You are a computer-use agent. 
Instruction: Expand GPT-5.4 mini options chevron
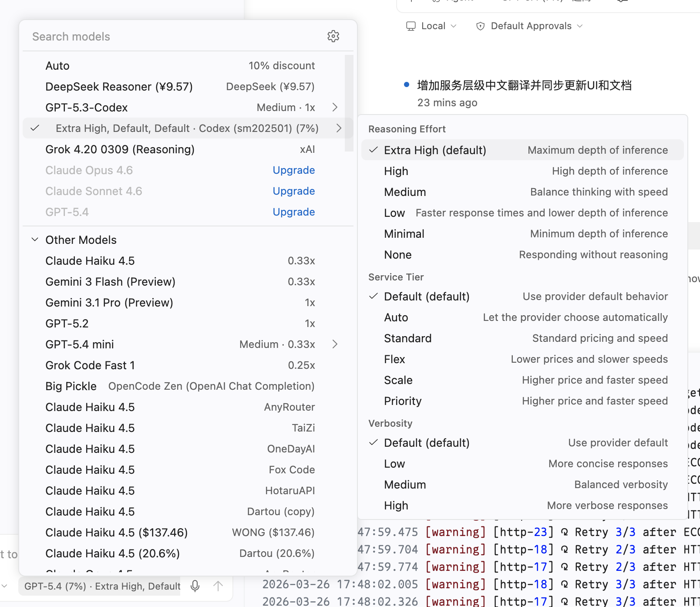click(x=335, y=344)
